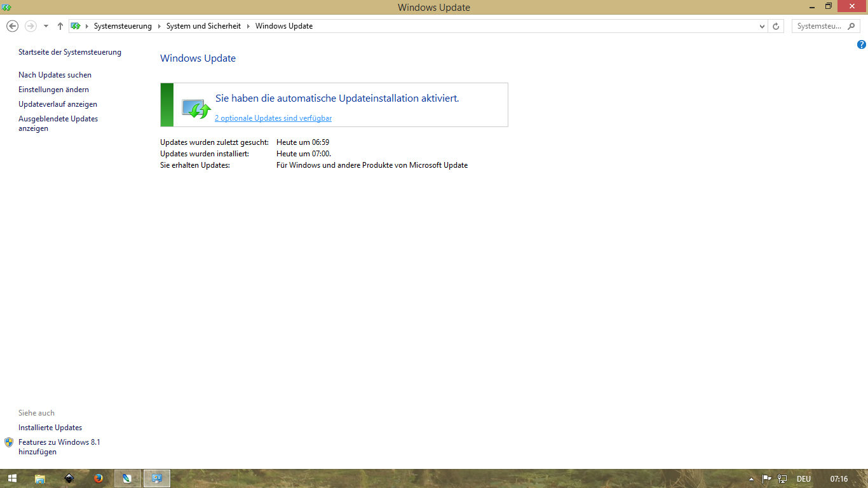The width and height of the screenshot is (868, 488).
Task: Click label 'Updates wurden zuletzt gesucht:'
Action: (214, 142)
